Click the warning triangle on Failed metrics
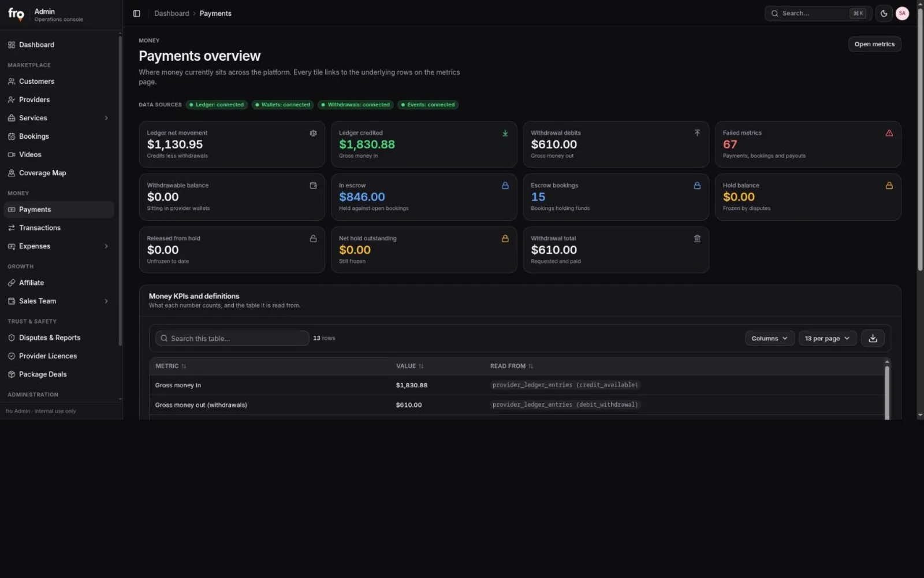924x578 pixels. pos(889,133)
